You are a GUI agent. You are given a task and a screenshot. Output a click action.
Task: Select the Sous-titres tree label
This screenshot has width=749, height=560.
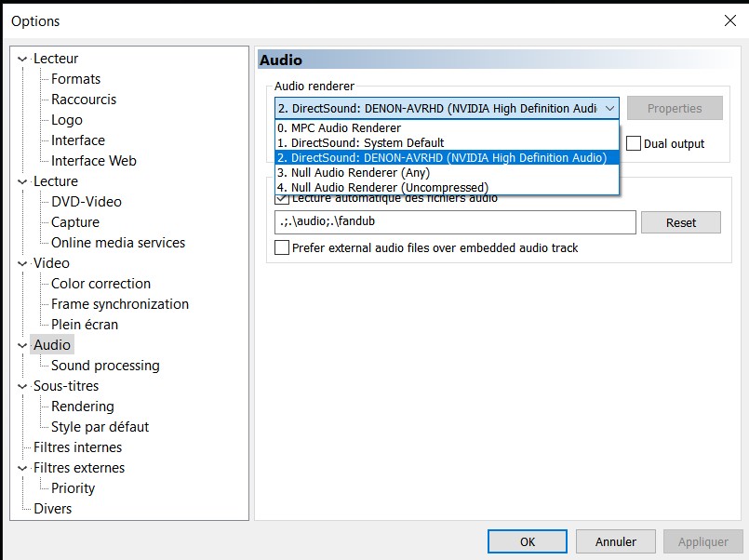tap(66, 386)
